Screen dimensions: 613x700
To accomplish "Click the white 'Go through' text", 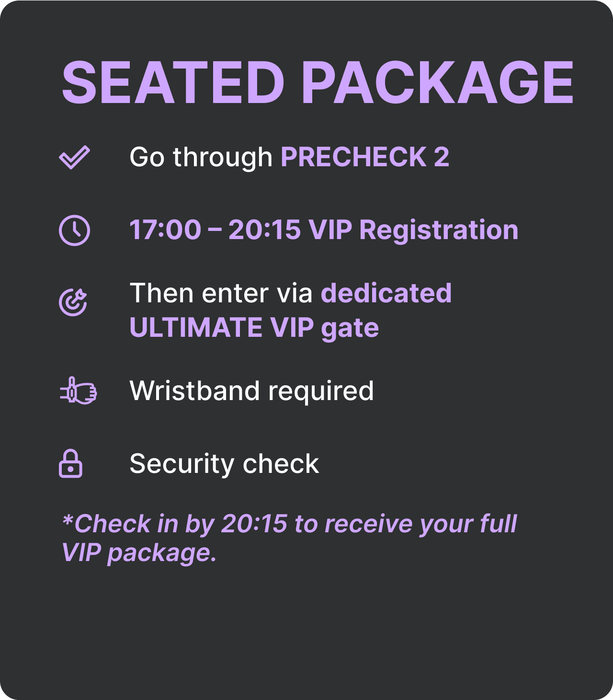I will tap(201, 158).
